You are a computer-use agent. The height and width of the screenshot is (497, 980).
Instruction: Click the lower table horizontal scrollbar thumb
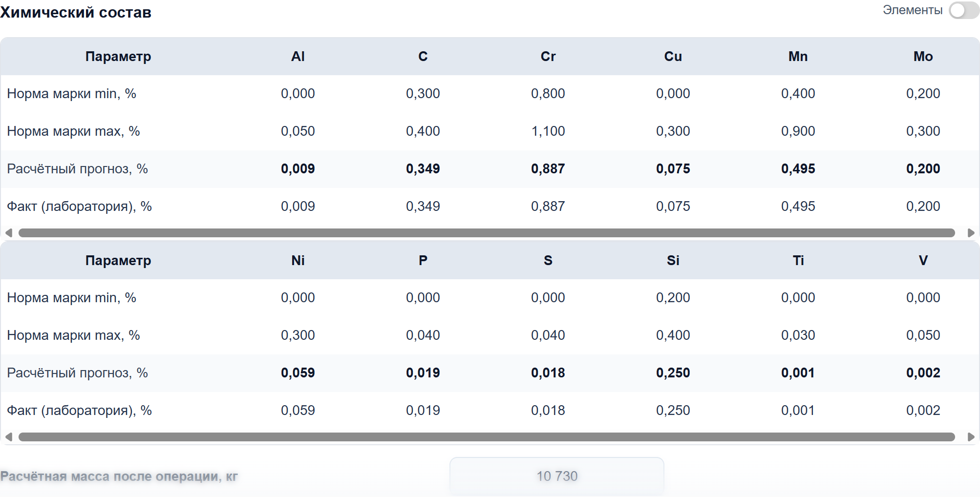pos(487,437)
